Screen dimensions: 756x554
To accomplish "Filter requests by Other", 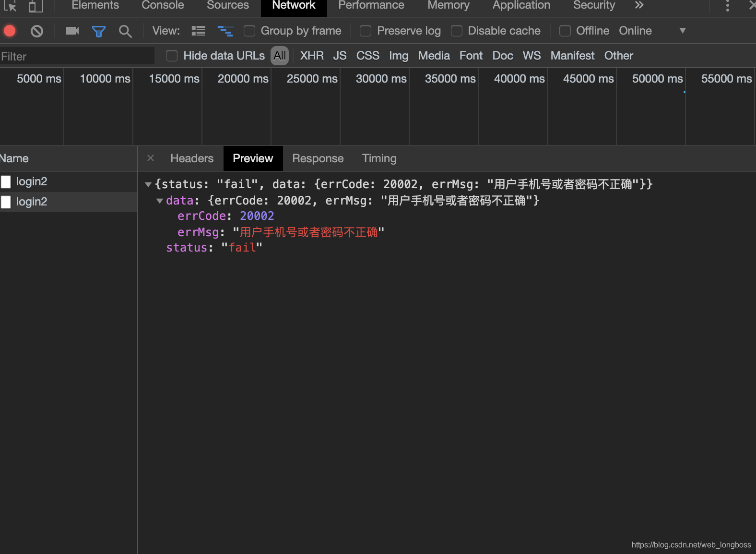I will coord(619,56).
